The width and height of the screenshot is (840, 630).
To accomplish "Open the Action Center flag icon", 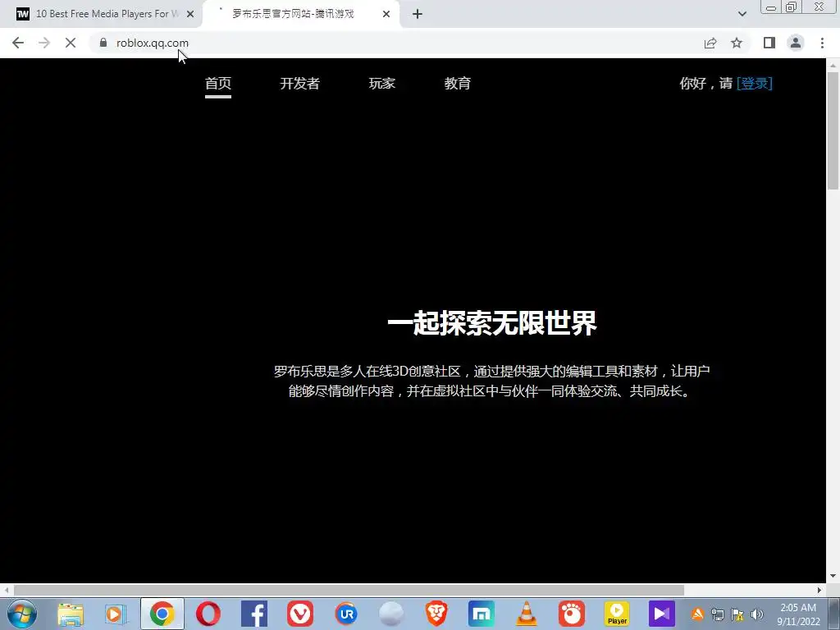I will [737, 614].
